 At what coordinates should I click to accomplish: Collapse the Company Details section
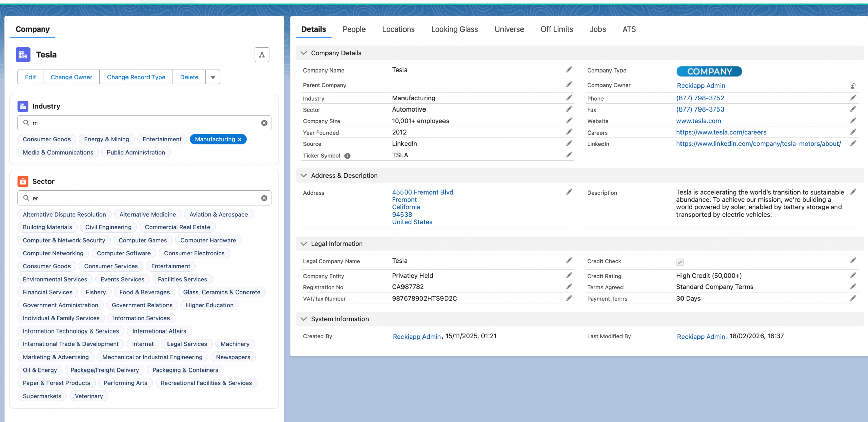pyautogui.click(x=304, y=53)
